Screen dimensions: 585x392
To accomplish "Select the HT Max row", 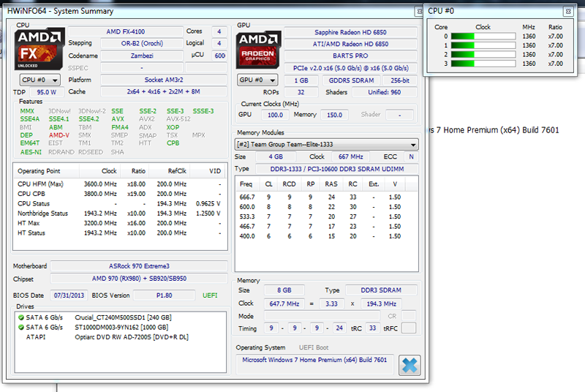I will click(x=120, y=223).
